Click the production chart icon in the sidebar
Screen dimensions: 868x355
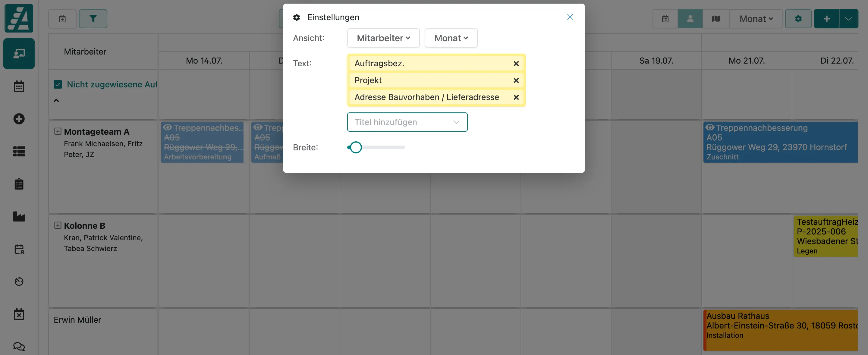coord(19,217)
